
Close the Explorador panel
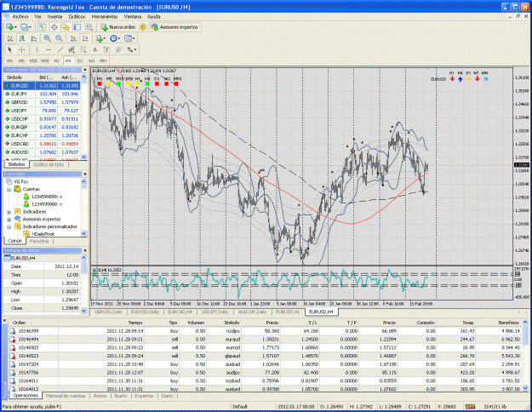pyautogui.click(x=85, y=175)
